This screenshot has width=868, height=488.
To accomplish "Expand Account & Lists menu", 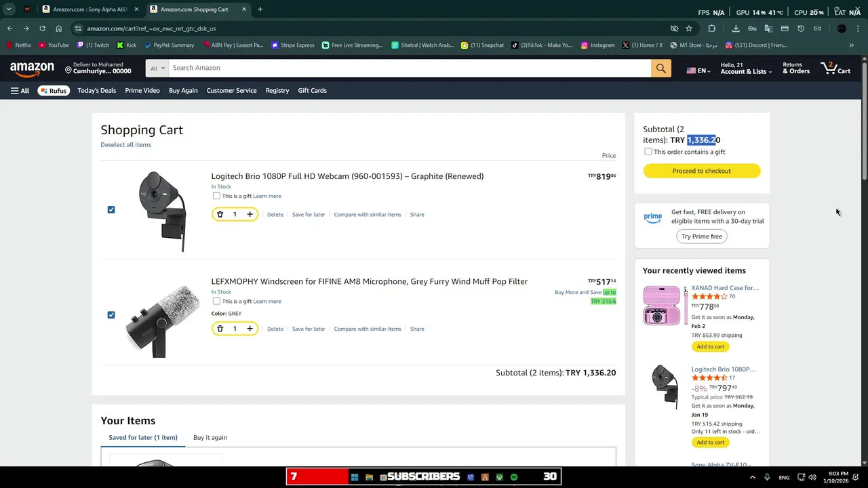I will (x=746, y=68).
